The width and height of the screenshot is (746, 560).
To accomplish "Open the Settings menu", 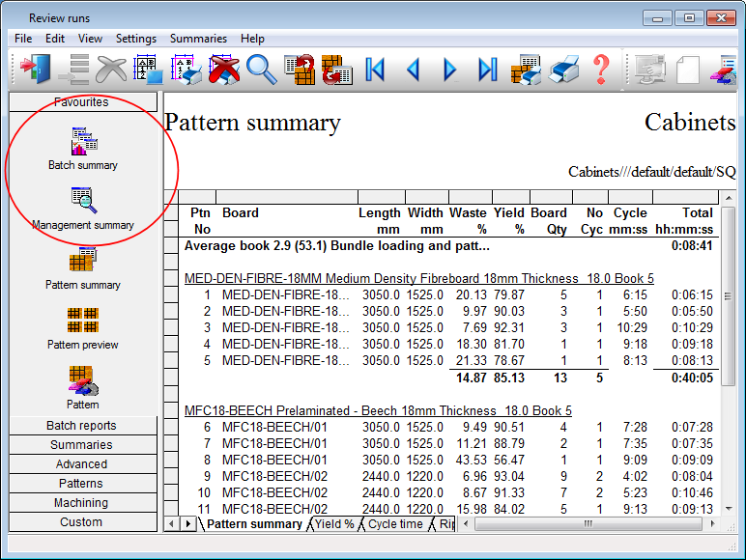I will [136, 39].
